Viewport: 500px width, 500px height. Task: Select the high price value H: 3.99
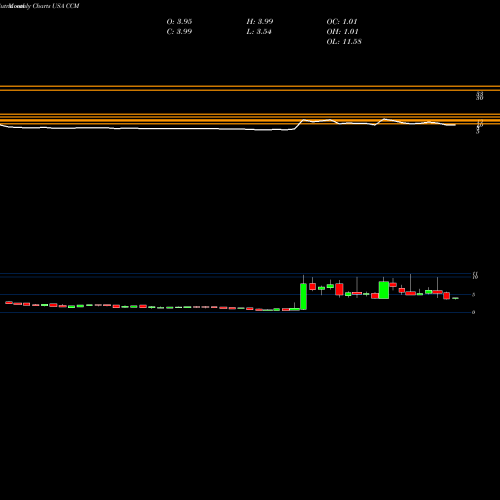(260, 22)
